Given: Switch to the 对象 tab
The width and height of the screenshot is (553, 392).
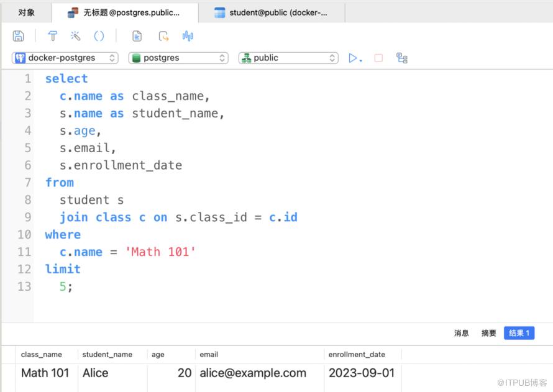Looking at the screenshot, I should pos(26,12).
